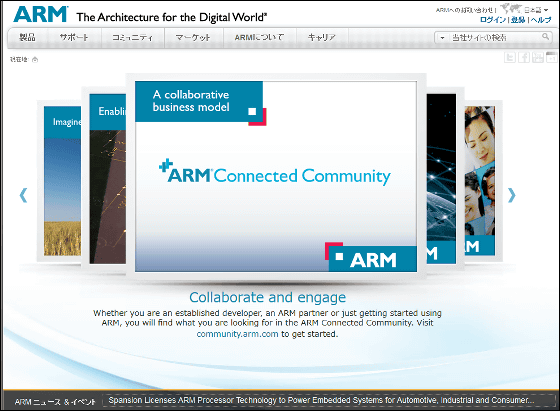Go to next slide with right arrow
Screen dimensions: 560x411
[x=511, y=195]
